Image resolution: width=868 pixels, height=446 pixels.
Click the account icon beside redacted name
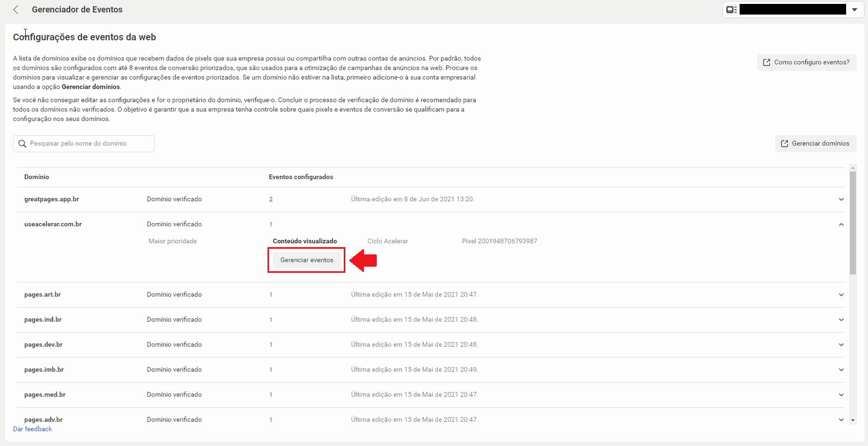click(732, 10)
